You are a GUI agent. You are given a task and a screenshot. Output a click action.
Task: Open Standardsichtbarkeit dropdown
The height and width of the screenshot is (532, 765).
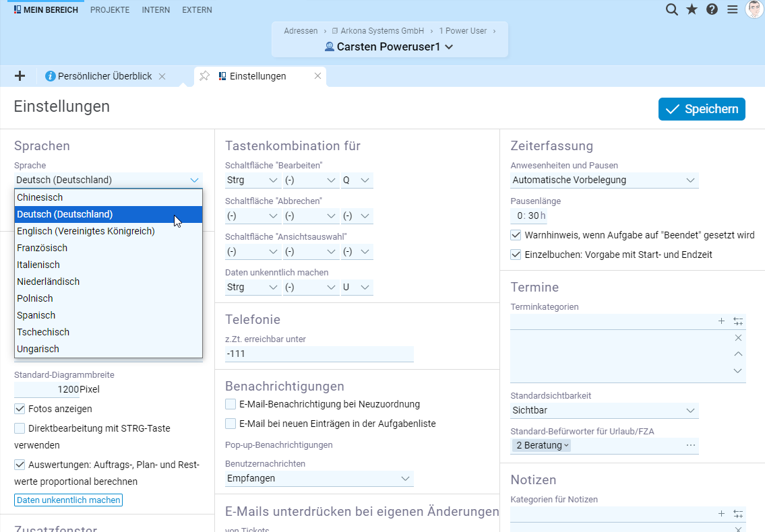[605, 410]
